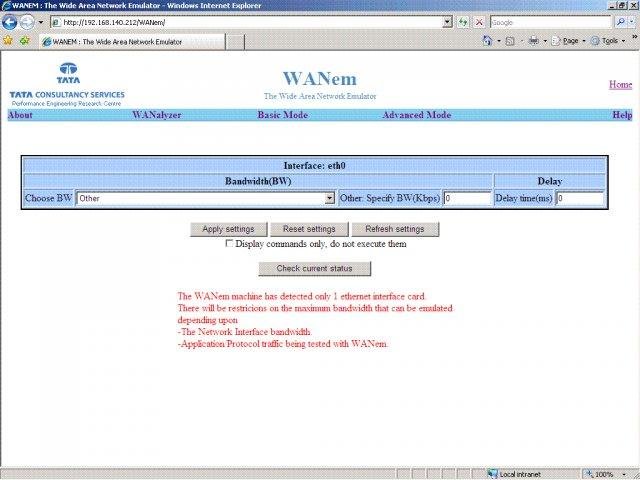Expand the address bar history dropdown
The width and height of the screenshot is (640, 480).
[x=448, y=22]
